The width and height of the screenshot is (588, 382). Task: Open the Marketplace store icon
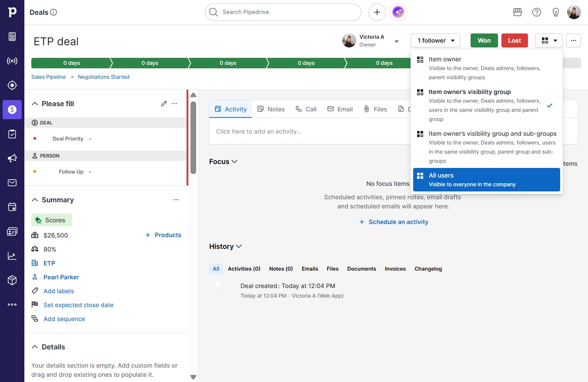click(x=518, y=12)
